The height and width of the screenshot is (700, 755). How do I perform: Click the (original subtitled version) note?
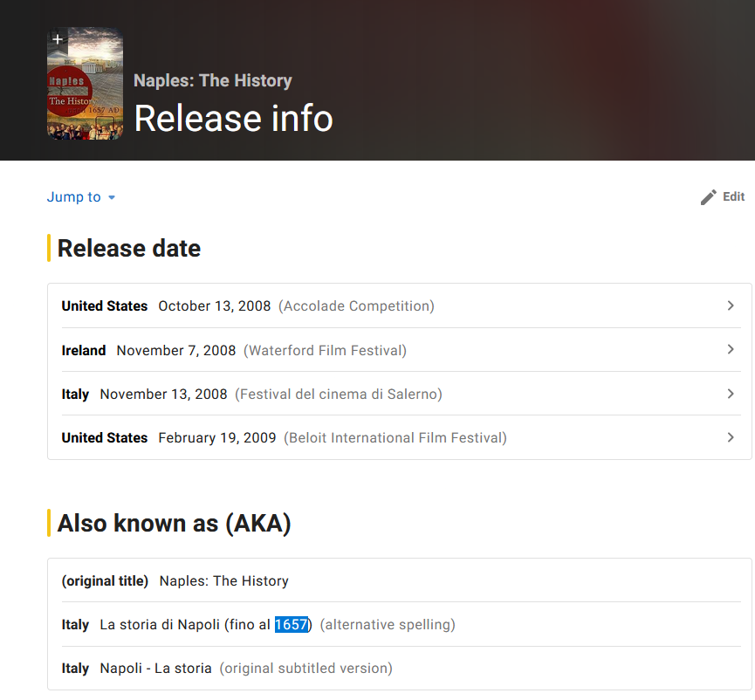coord(306,669)
